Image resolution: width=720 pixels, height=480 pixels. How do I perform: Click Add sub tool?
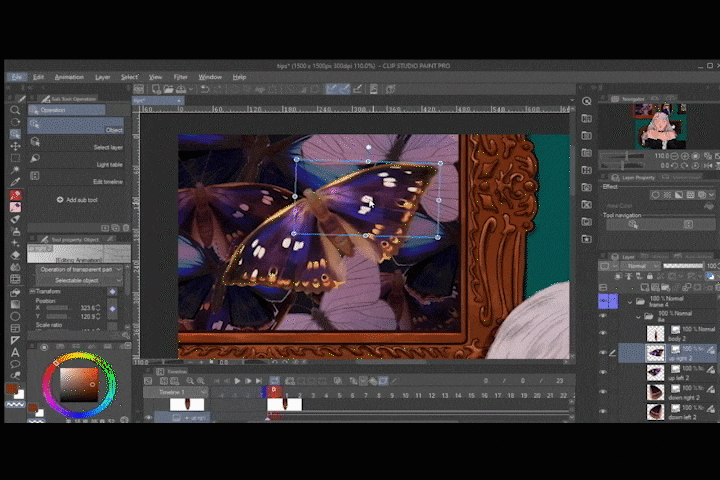(x=77, y=200)
